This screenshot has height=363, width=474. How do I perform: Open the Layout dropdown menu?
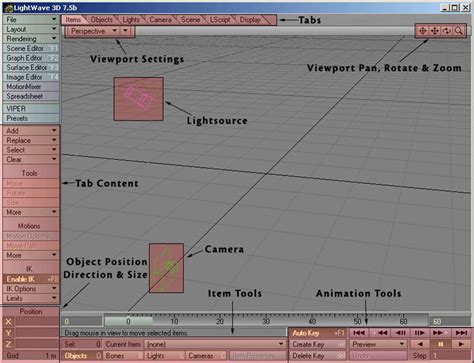31,29
